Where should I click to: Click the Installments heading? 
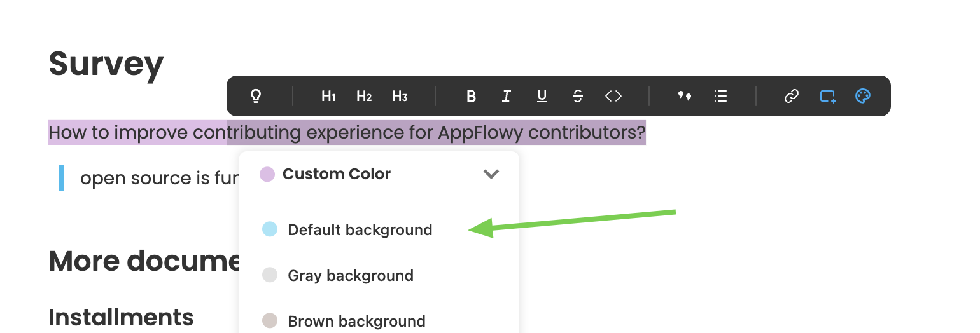pyautogui.click(x=121, y=316)
